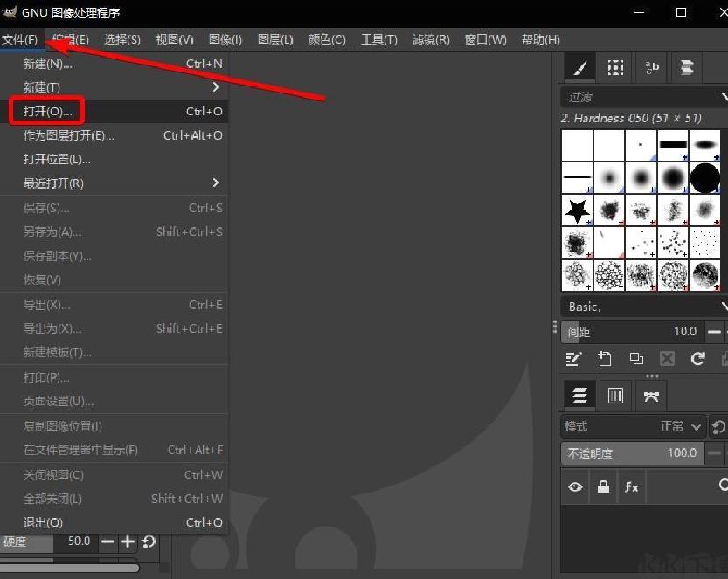728x579 pixels.
Task: Select the horizontal line brush thumbnail
Action: (577, 177)
